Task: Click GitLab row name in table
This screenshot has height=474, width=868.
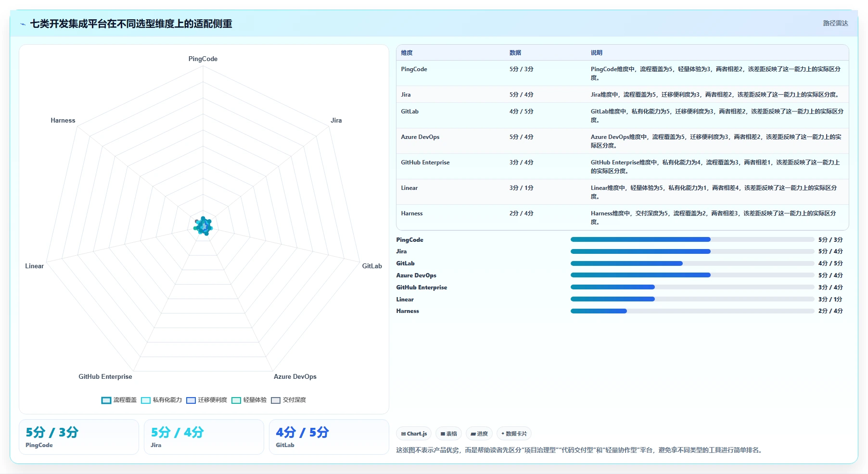Action: click(x=409, y=112)
